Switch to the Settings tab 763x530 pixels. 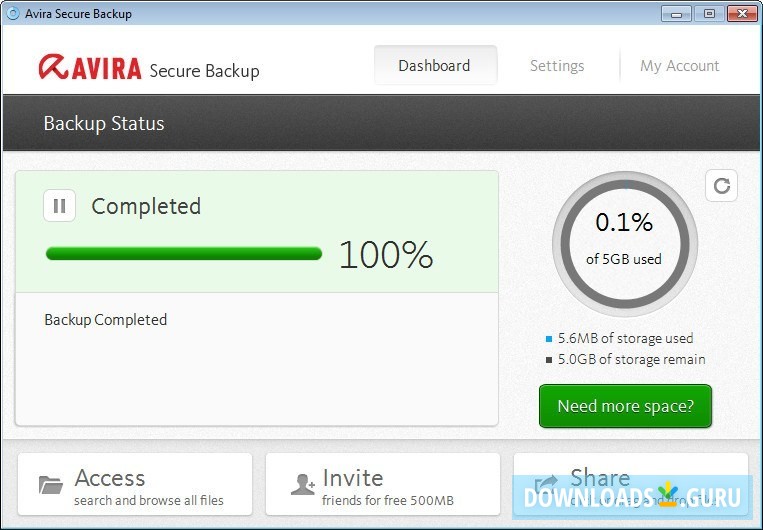[557, 66]
